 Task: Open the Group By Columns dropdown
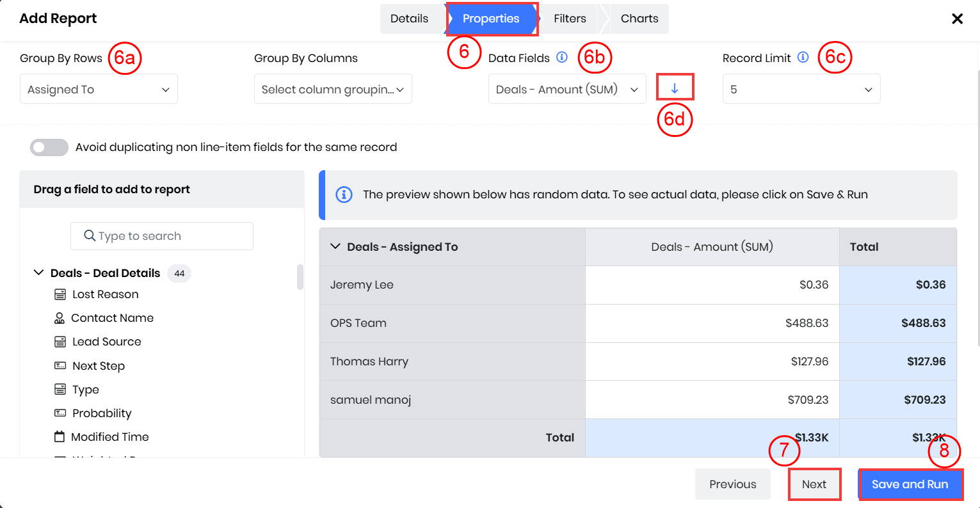pyautogui.click(x=333, y=89)
